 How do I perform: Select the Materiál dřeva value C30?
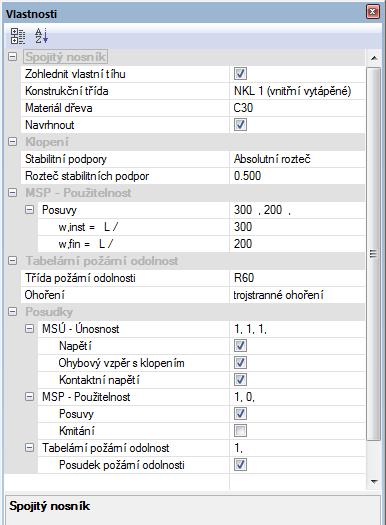(297, 108)
